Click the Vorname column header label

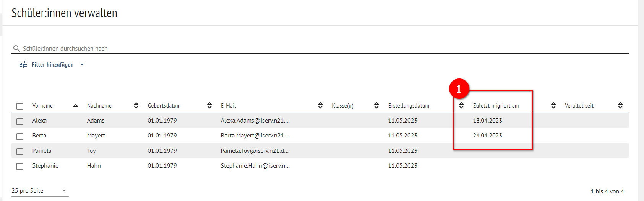(x=42, y=106)
